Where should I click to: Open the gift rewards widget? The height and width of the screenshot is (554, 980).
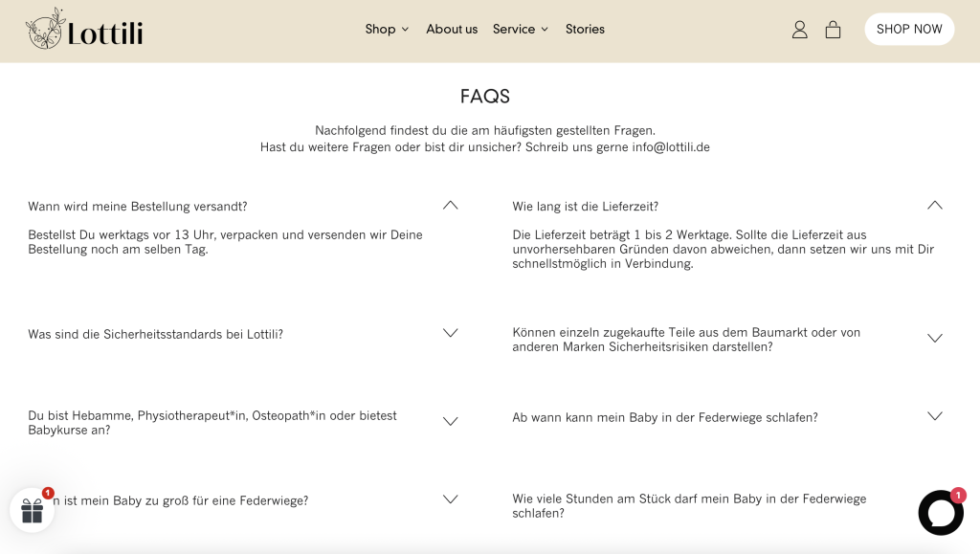tap(33, 510)
